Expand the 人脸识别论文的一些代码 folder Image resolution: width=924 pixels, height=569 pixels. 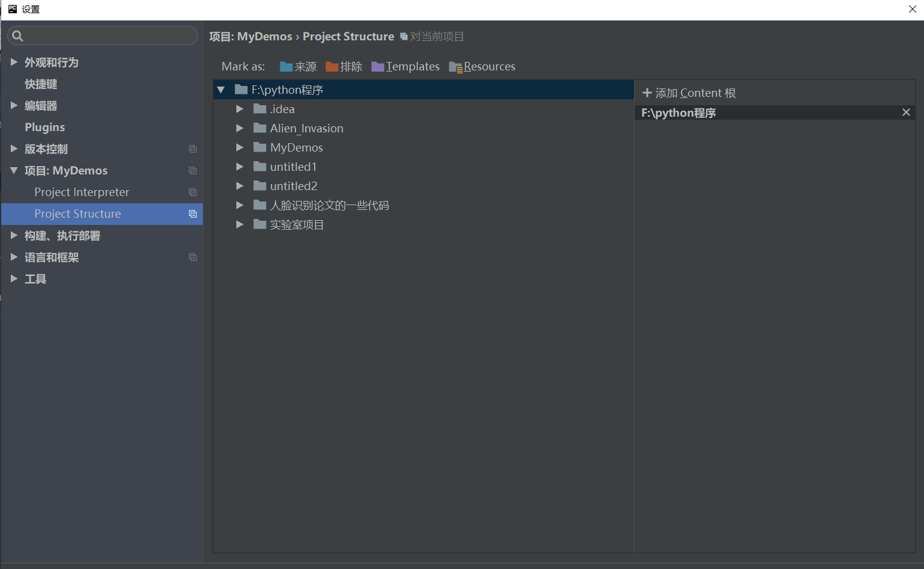click(x=239, y=205)
